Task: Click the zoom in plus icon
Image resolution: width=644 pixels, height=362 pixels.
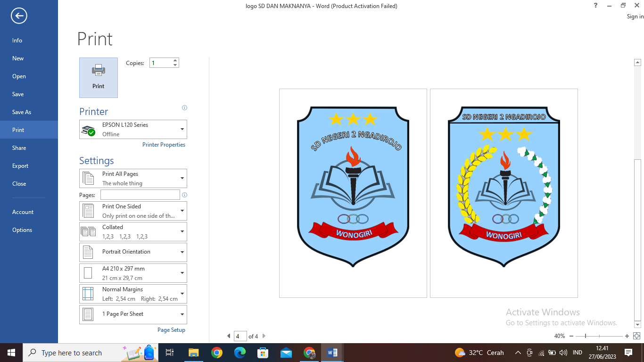Action: coord(627,336)
